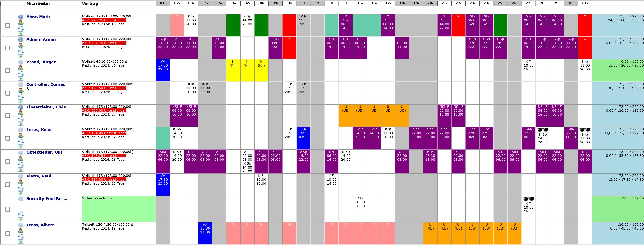Open the info icon for Admin, Armin
The image size is (644, 247).
[x=21, y=39]
